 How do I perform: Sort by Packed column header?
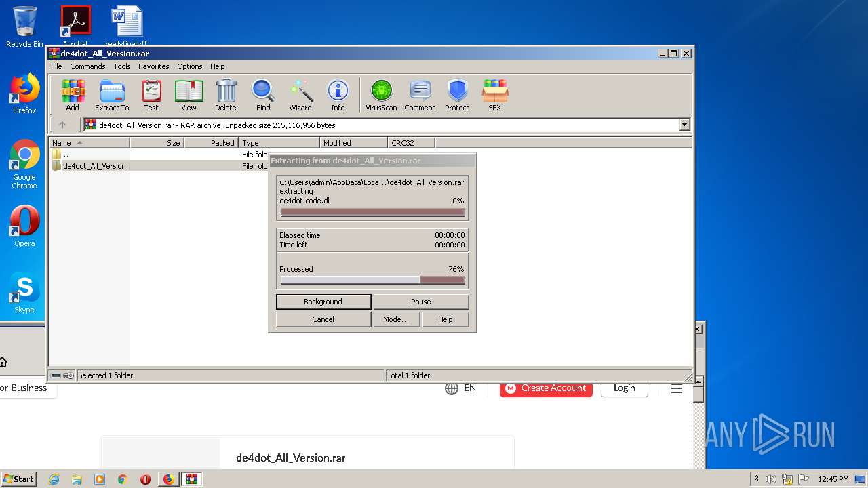[211, 143]
